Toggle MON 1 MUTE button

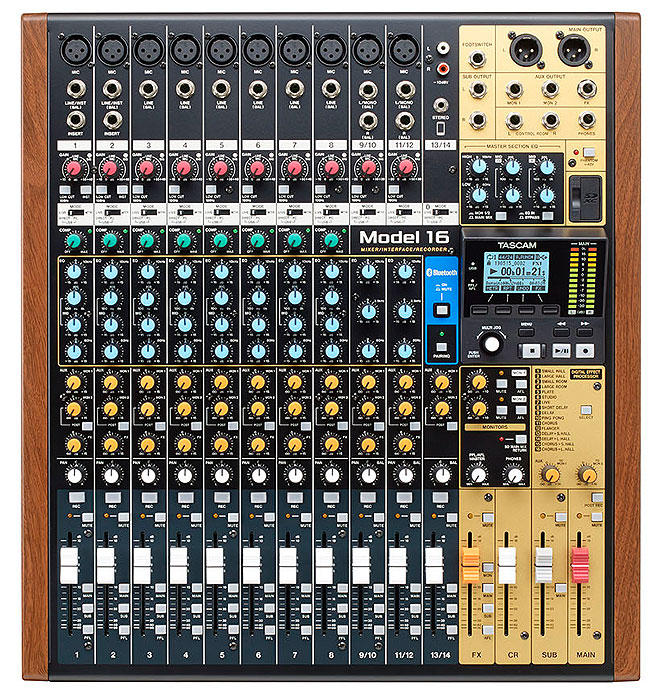[502, 383]
